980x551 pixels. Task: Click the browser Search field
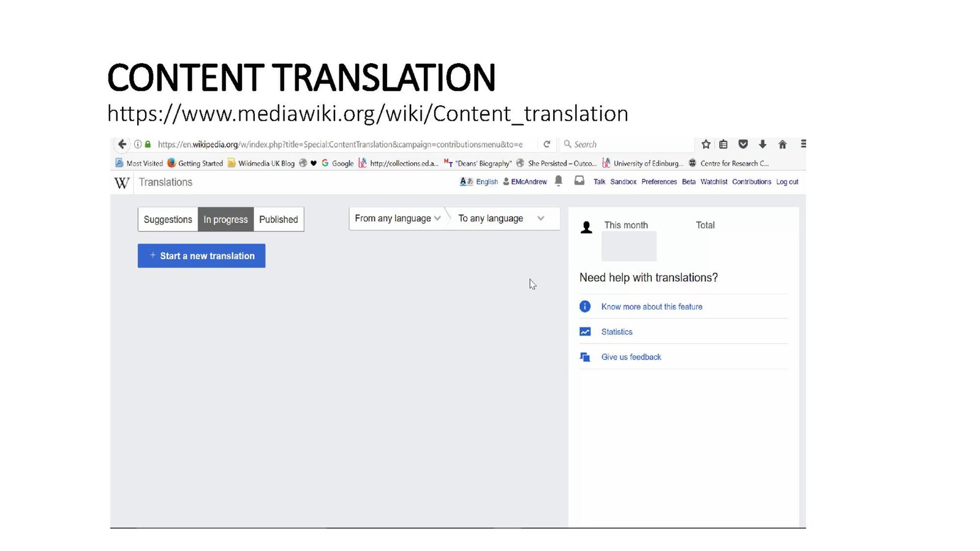point(627,144)
